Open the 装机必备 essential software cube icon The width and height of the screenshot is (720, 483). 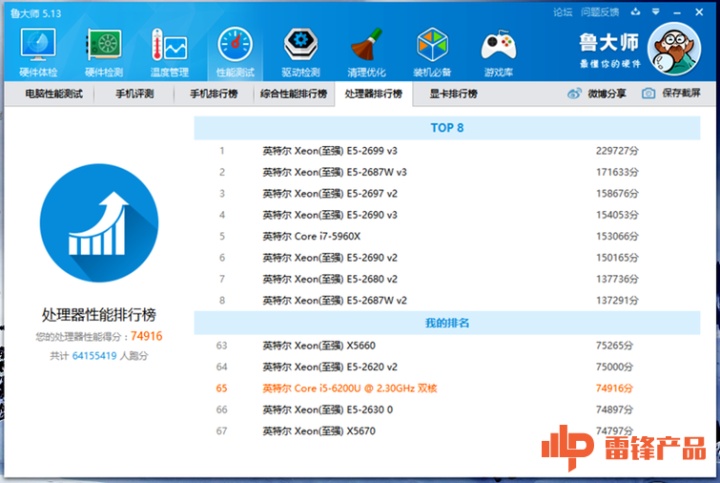point(432,52)
